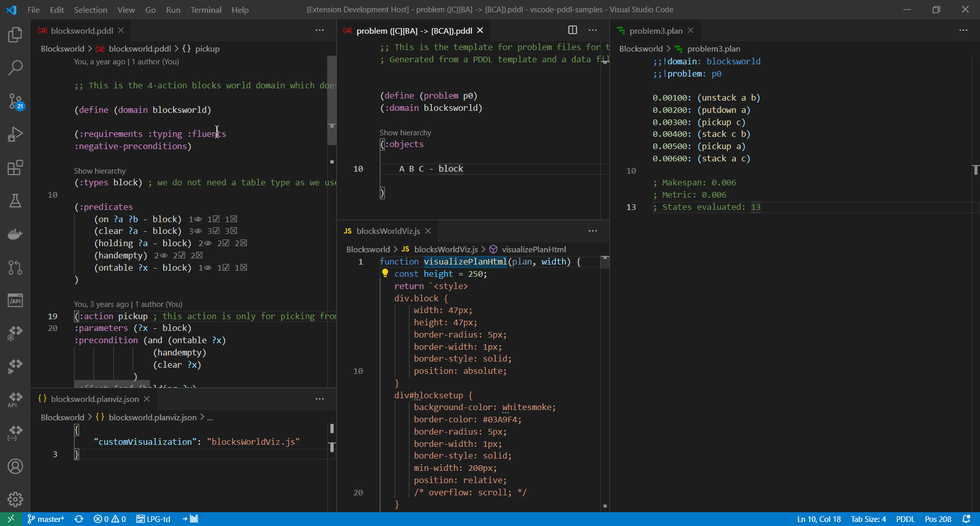Click the checked-box count beside 'clear' predicate

[x=213, y=231]
